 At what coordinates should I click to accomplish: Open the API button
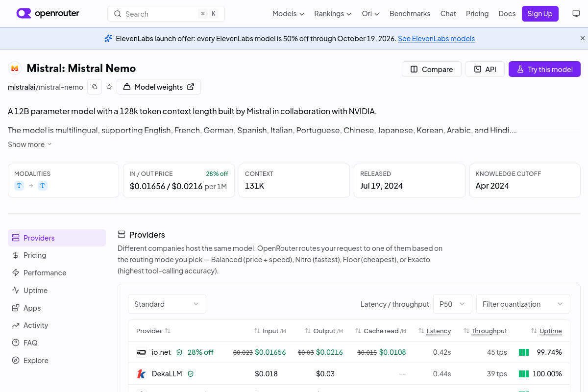click(485, 69)
